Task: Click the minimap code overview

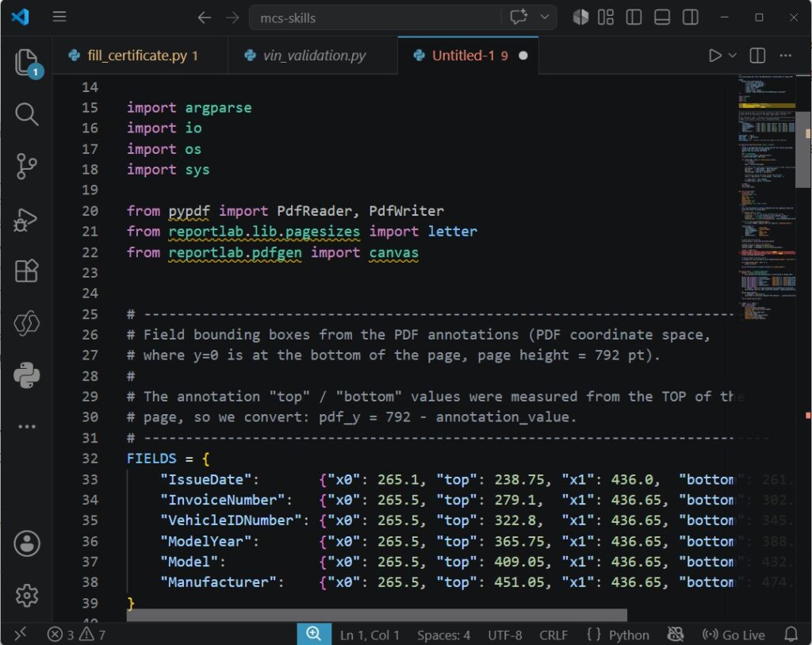Action: pyautogui.click(x=767, y=197)
